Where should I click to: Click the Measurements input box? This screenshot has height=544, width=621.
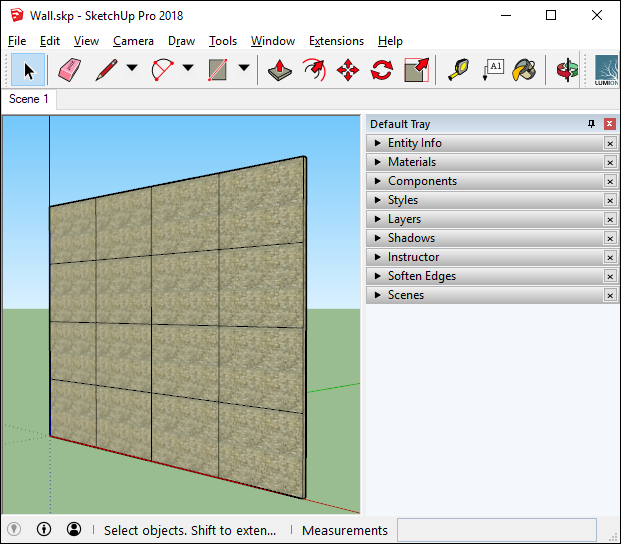click(496, 530)
